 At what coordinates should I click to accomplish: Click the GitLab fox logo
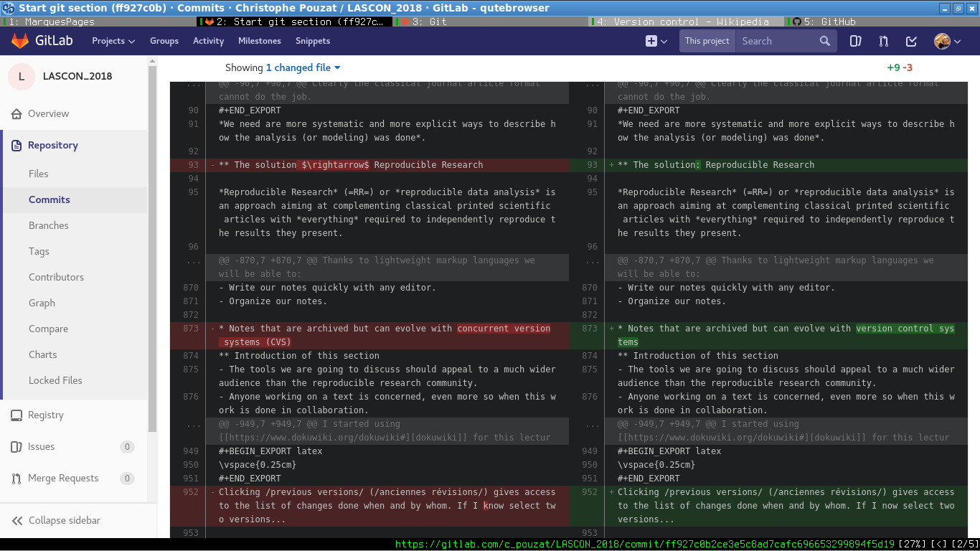(x=20, y=41)
